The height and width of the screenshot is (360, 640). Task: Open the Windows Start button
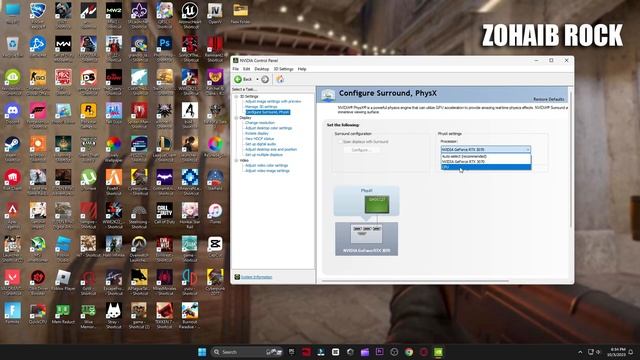[202, 352]
